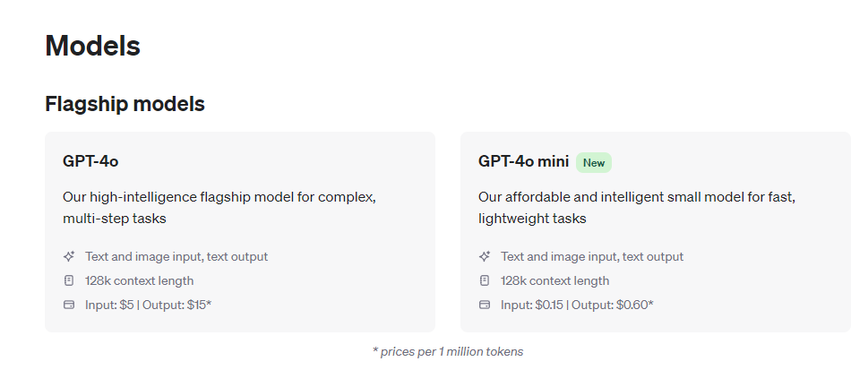Image resolution: width=868 pixels, height=370 pixels.
Task: Click the Models page heading
Action: click(x=92, y=46)
